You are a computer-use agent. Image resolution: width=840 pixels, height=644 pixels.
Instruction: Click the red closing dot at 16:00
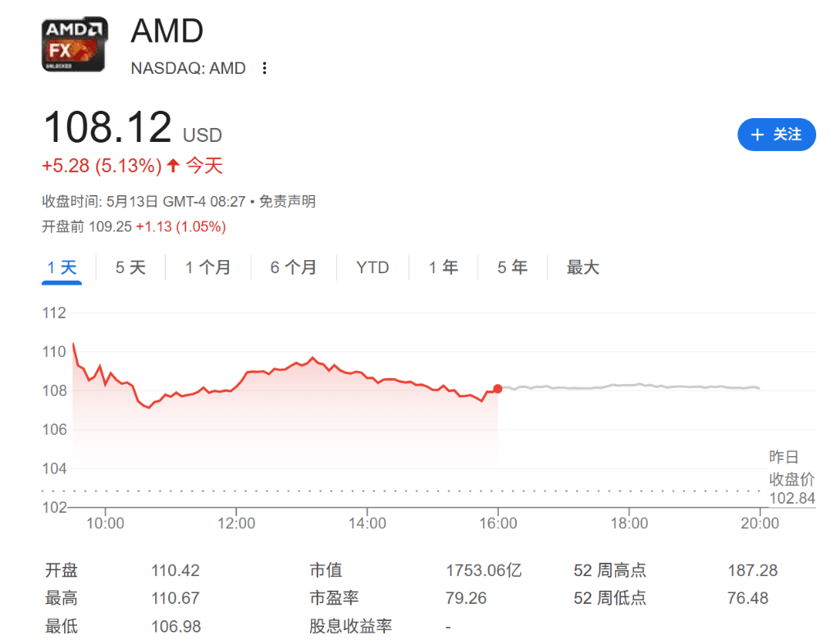(x=498, y=389)
